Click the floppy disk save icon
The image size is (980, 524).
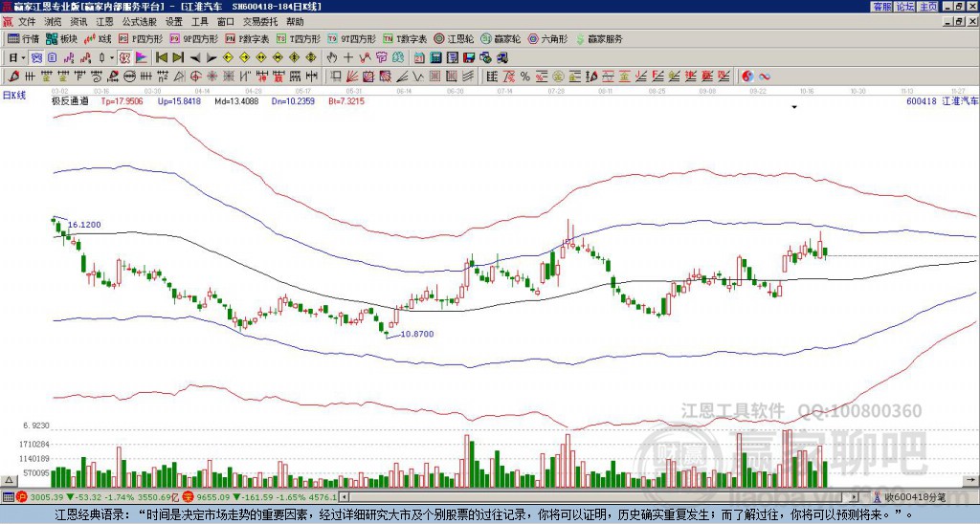(x=469, y=58)
